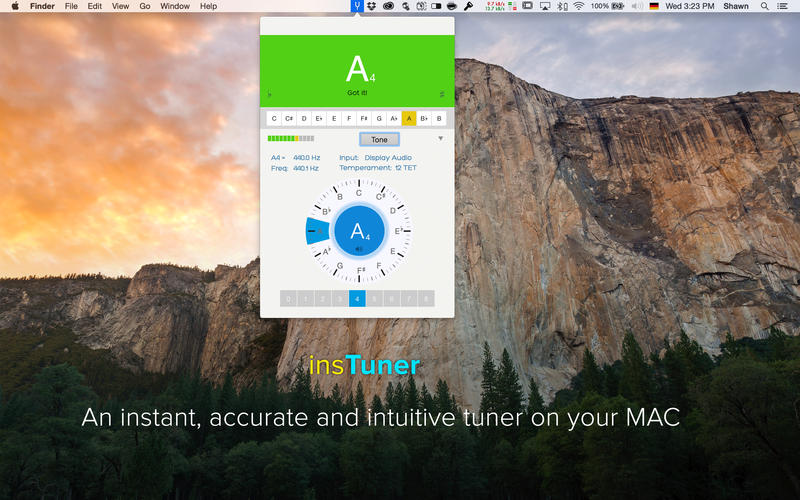
Task: Click note C at top of dial
Action: point(359,193)
